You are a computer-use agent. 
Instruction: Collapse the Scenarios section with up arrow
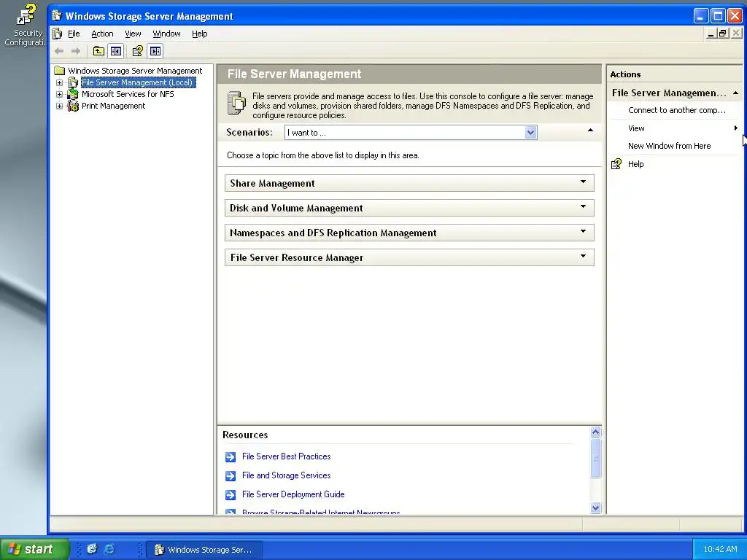pos(590,130)
